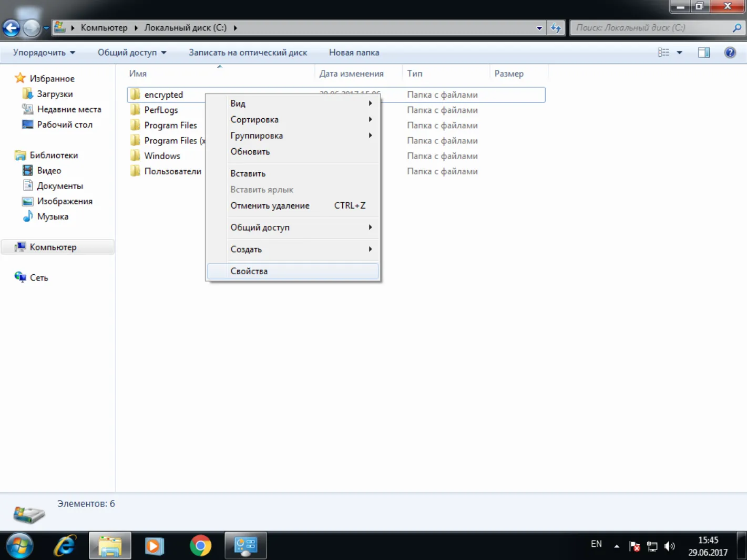
Task: Select Сеть in the navigation pane
Action: pyautogui.click(x=39, y=278)
